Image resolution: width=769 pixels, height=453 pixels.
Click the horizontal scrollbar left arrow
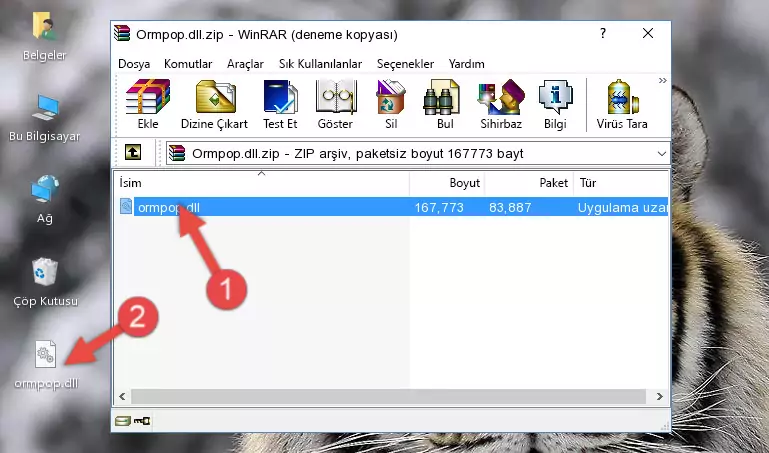pyautogui.click(x=123, y=396)
